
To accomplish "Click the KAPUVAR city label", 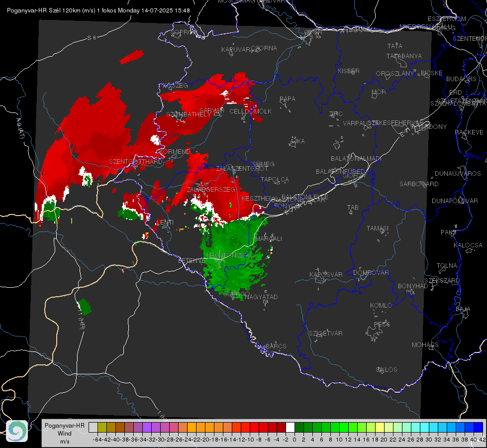I will pyautogui.click(x=236, y=50).
